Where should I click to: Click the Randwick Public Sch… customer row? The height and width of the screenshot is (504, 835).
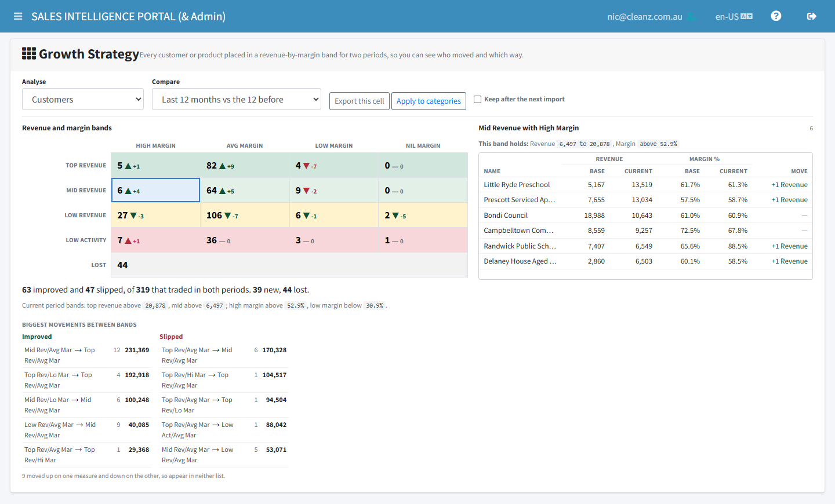click(645, 246)
